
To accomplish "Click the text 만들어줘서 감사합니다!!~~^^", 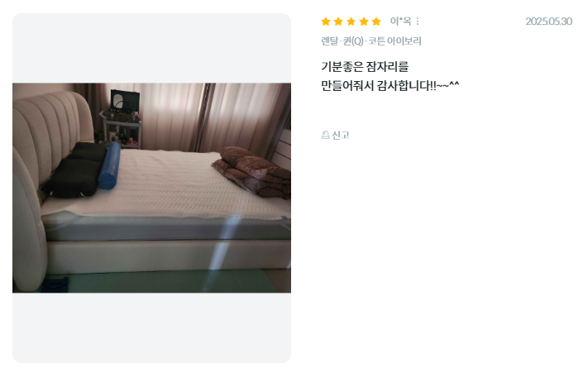I will click(390, 86).
